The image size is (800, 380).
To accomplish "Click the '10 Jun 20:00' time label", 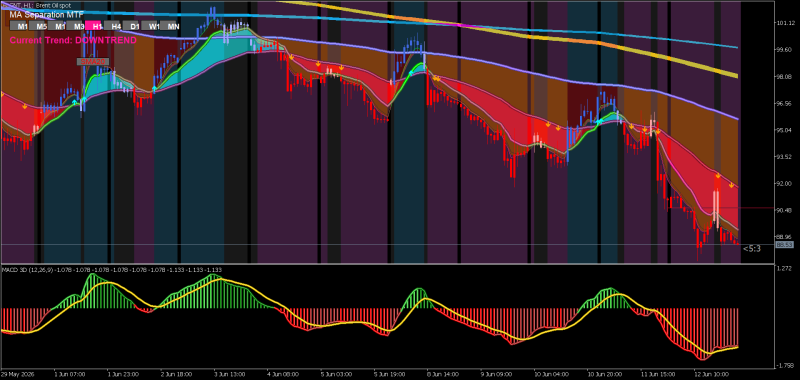I will click(604, 374).
